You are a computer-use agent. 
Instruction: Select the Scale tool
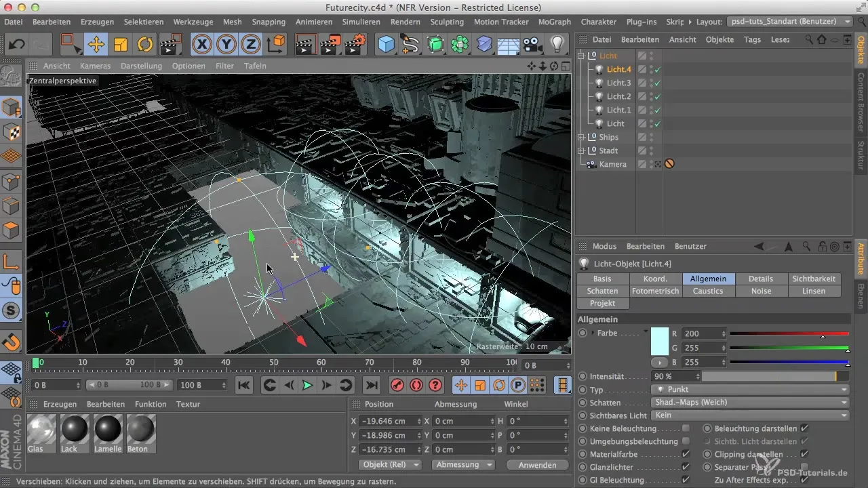click(x=120, y=45)
